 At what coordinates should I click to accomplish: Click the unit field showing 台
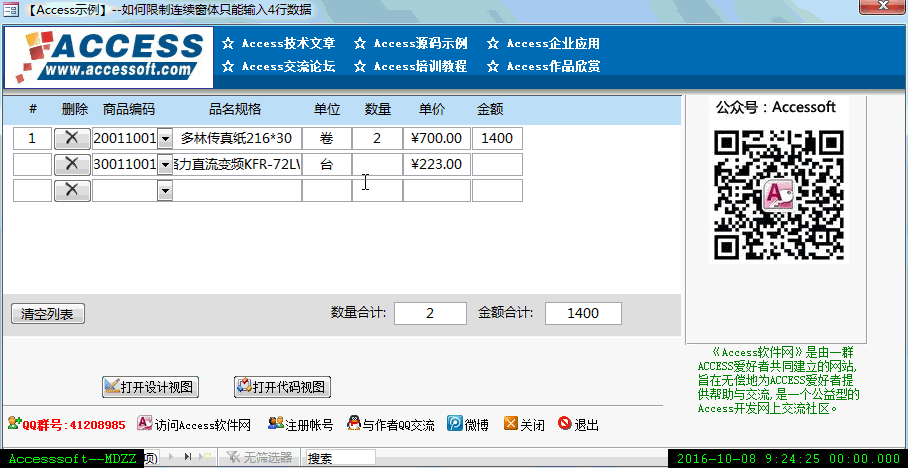(327, 164)
